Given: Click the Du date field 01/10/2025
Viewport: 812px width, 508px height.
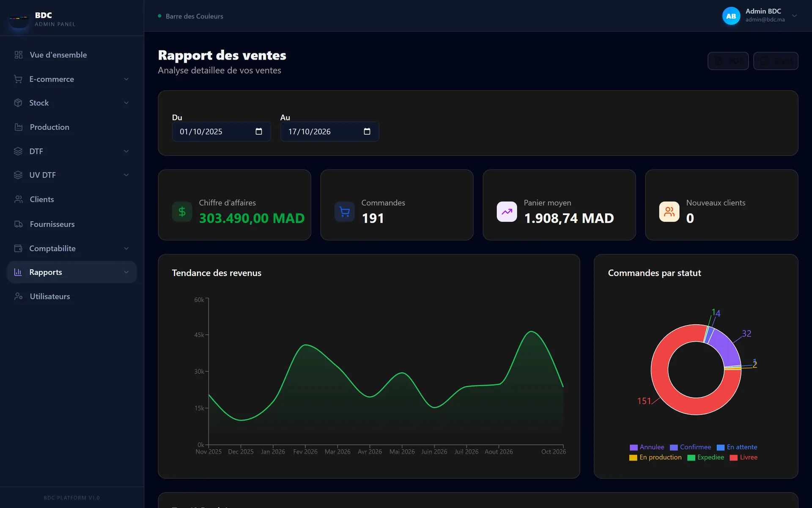Looking at the screenshot, I should (x=221, y=132).
